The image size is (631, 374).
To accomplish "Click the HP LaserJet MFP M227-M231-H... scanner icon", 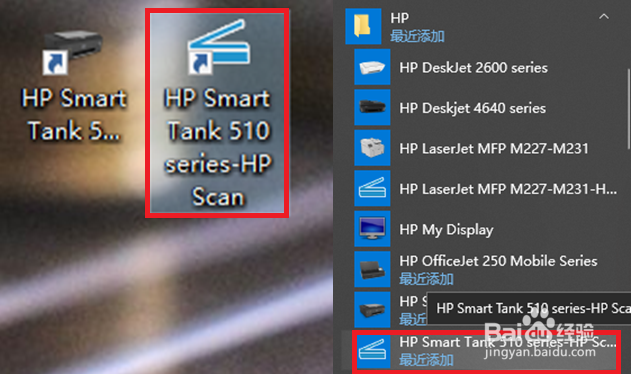I will tap(372, 188).
